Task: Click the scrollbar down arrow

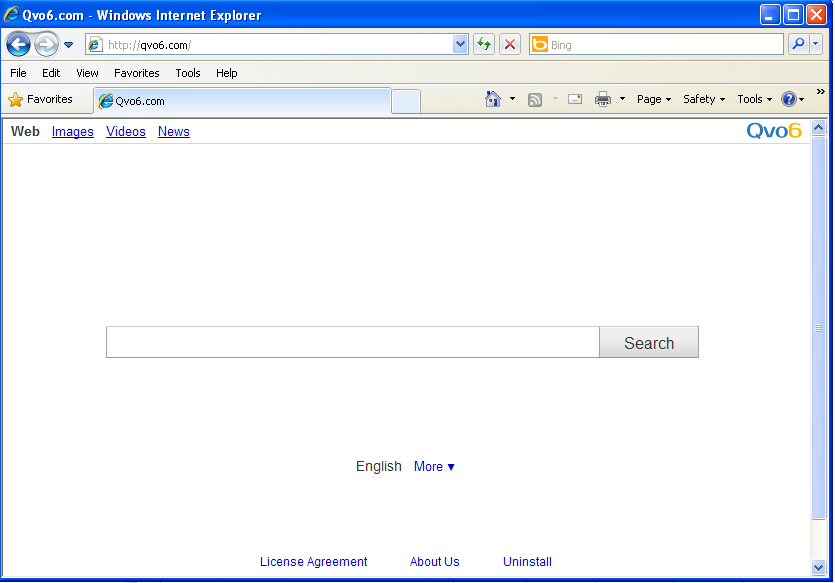Action: pos(818,568)
